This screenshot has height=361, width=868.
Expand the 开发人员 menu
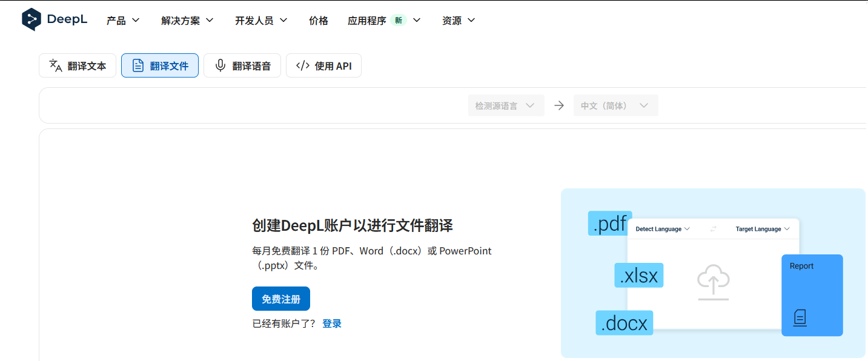(x=261, y=21)
